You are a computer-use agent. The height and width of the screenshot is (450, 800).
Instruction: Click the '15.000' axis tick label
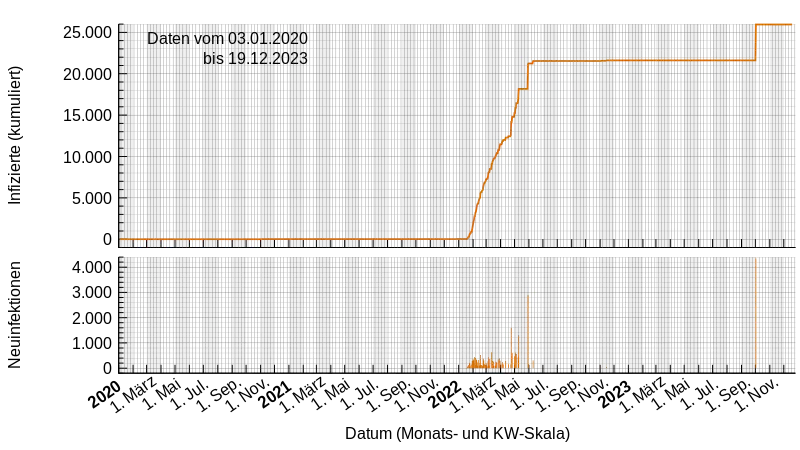87,116
